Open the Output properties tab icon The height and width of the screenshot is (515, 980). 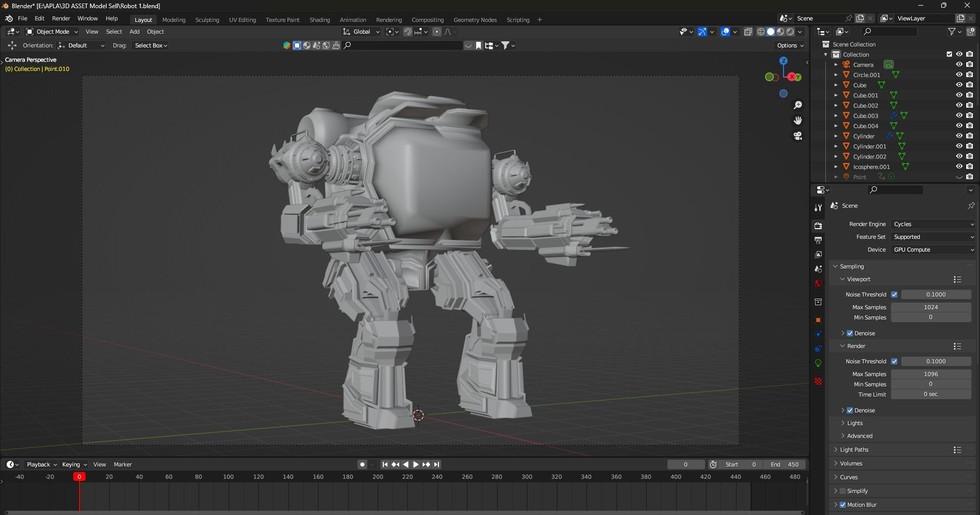818,240
